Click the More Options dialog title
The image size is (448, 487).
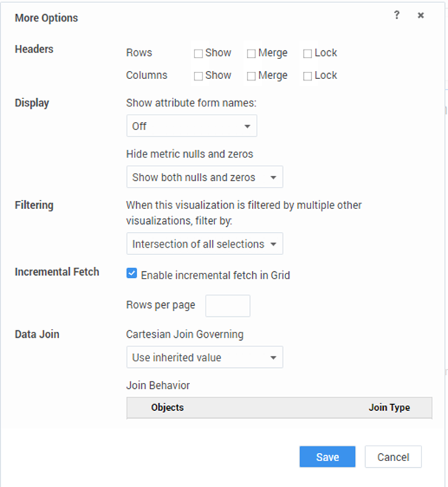coord(46,17)
